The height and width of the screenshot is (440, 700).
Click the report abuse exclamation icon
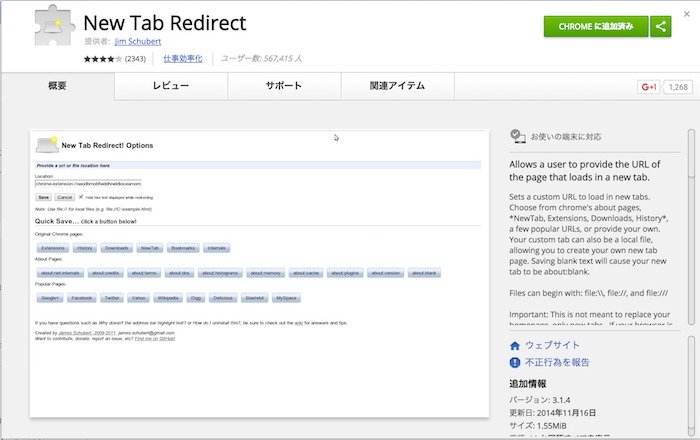[515, 362]
